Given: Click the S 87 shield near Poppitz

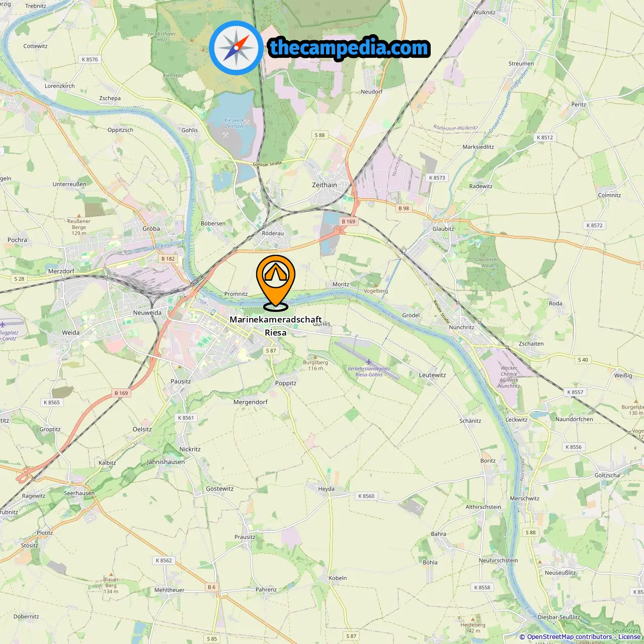Looking at the screenshot, I should coord(271,351).
